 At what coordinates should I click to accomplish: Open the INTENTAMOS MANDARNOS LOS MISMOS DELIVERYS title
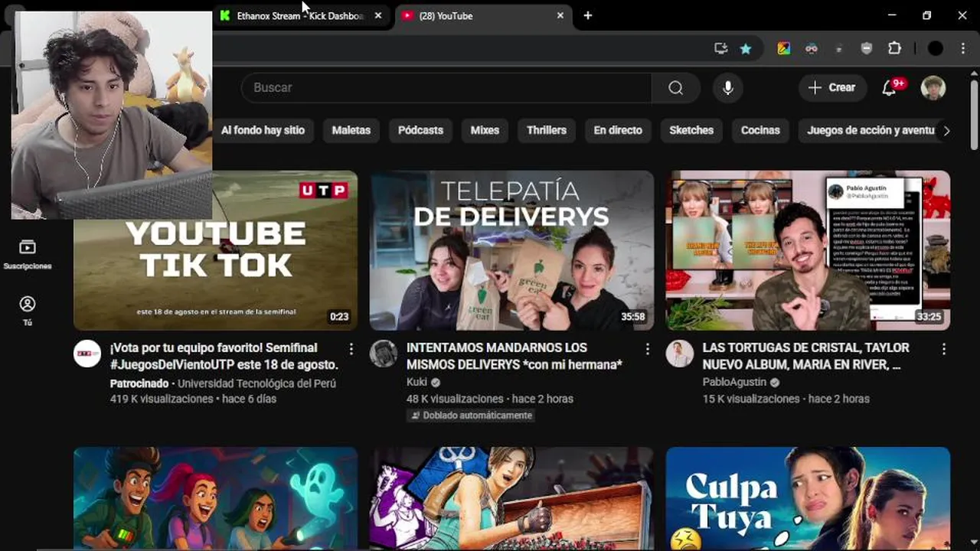coord(514,356)
